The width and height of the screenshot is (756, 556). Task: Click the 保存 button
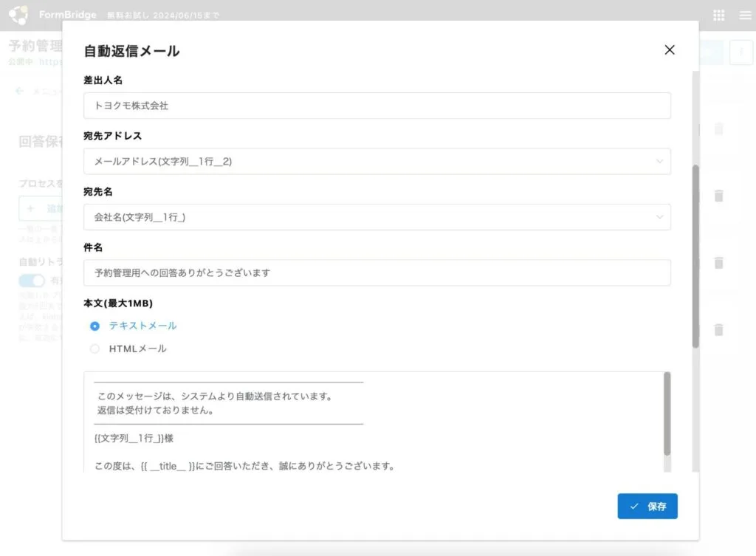click(647, 507)
